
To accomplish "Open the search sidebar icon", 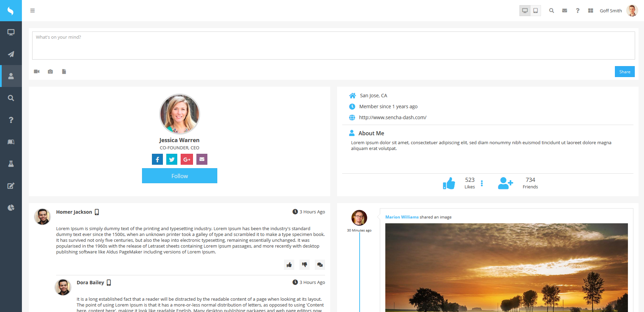I will coord(11,98).
